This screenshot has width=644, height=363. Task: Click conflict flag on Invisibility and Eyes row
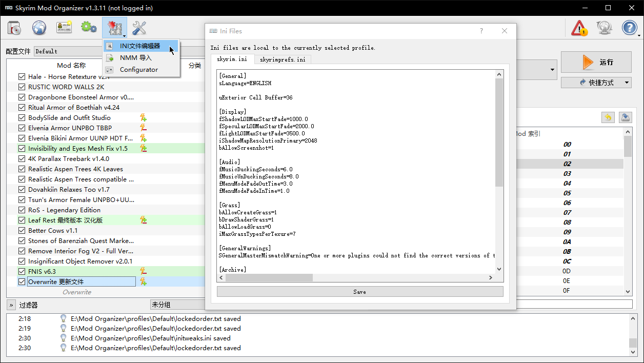144,149
